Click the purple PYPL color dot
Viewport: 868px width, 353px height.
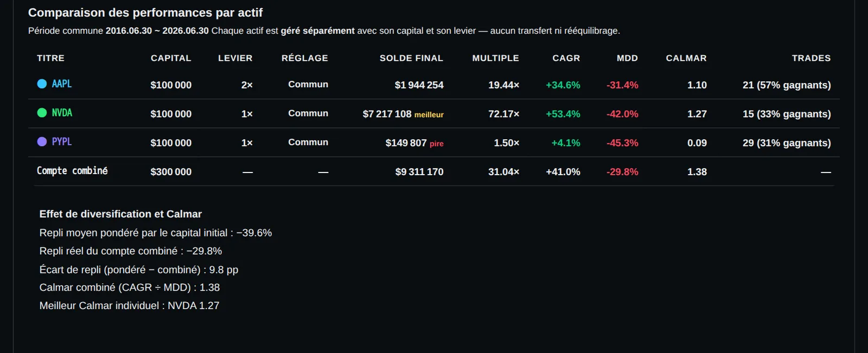pyautogui.click(x=42, y=142)
